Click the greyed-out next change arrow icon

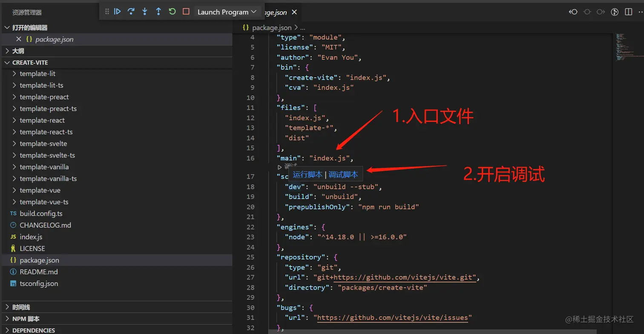pyautogui.click(x=601, y=12)
